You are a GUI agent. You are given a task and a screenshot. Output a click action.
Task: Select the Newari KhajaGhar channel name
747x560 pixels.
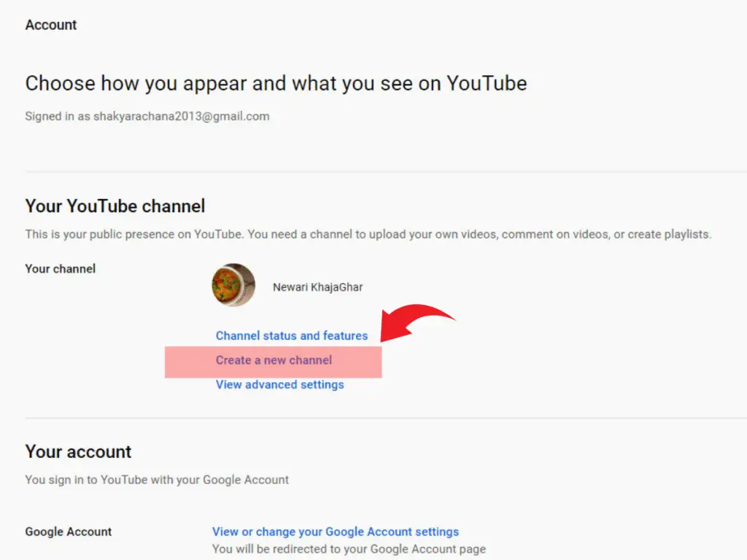click(x=318, y=287)
